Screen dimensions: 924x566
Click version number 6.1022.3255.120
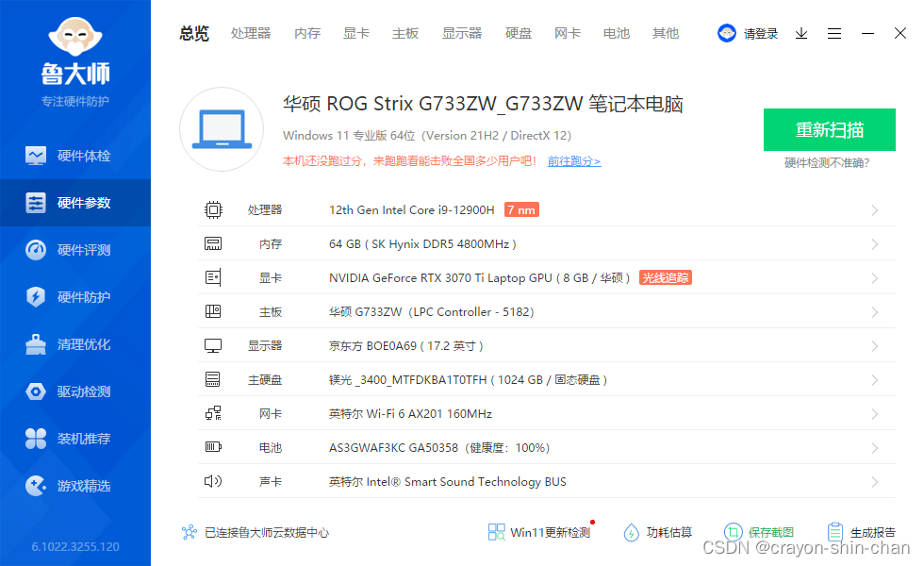tap(75, 547)
